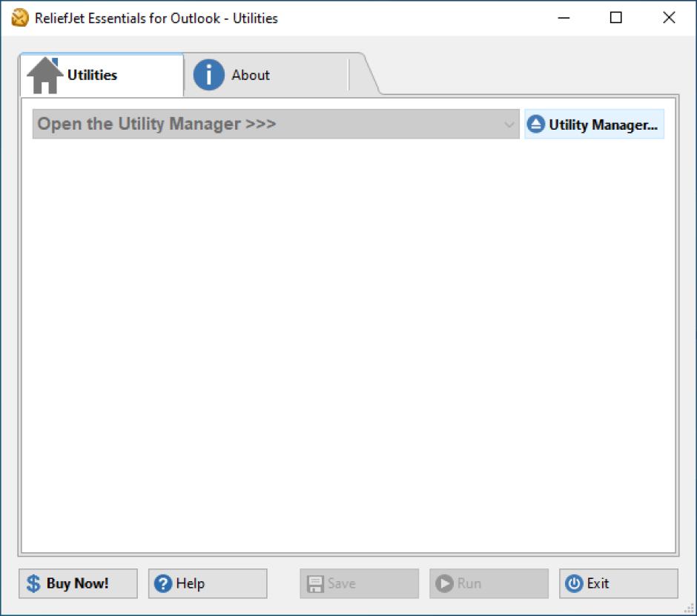Click the house icon on the Utilities tab
This screenshot has width=697, height=616.
pos(44,75)
